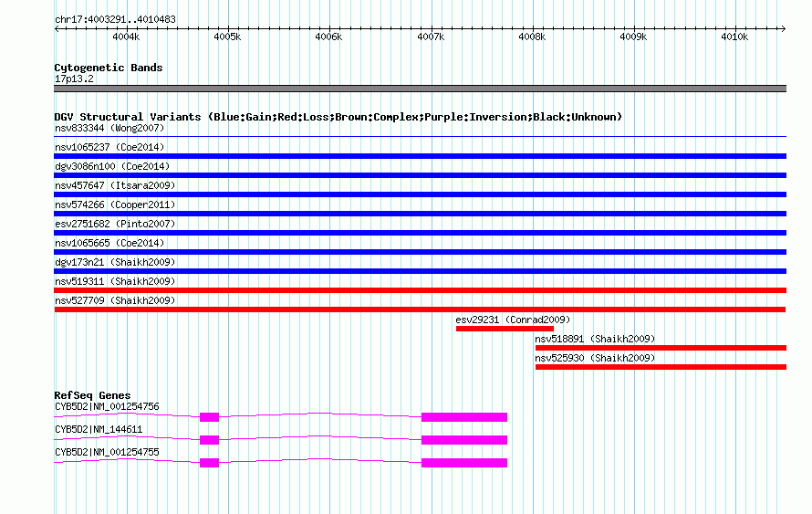
Task: Open variant nsv574266 (Cooper2011) label
Action: (x=115, y=205)
